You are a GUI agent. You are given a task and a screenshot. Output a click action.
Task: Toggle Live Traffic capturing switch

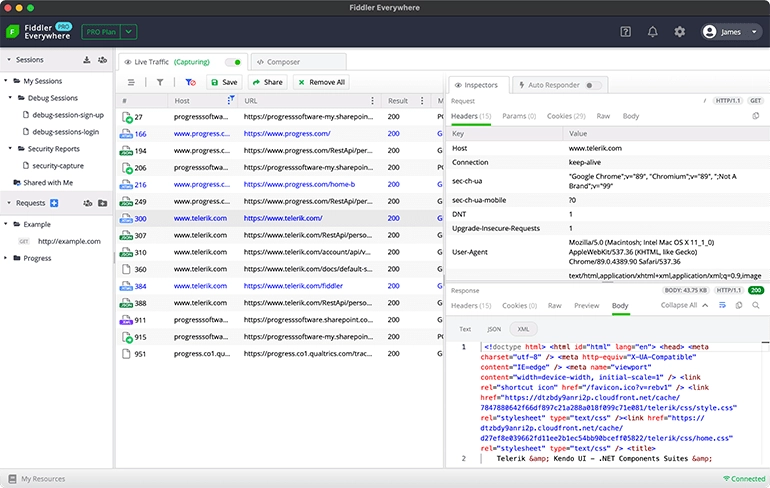coord(233,62)
